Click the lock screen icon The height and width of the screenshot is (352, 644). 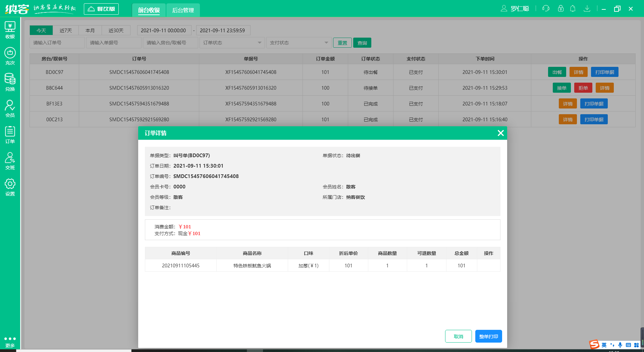[x=560, y=9]
